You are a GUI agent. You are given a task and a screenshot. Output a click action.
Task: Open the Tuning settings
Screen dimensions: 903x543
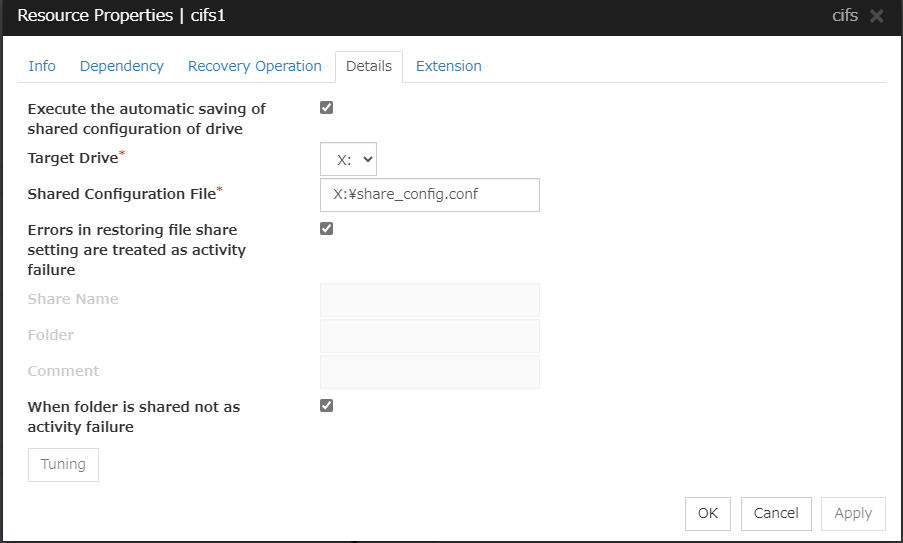(x=63, y=465)
